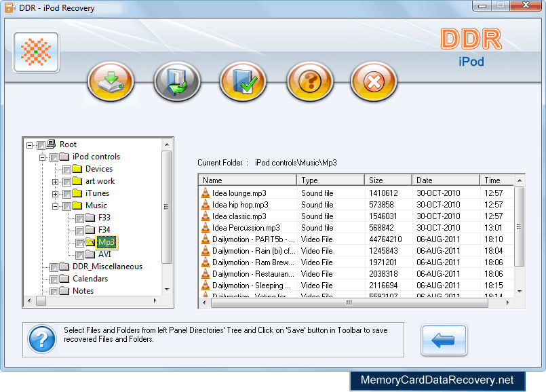This screenshot has width=546, height=392.
Task: Select file name Idea lounge.mp3
Action: [239, 193]
